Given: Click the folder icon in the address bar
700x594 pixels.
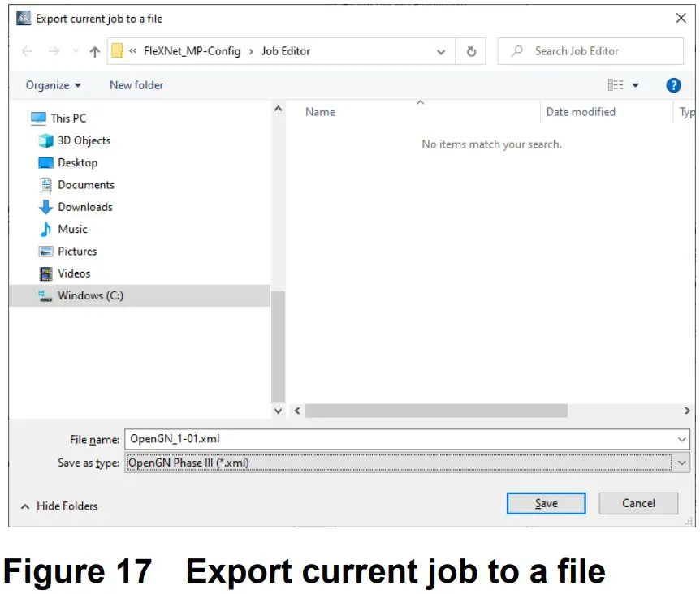Looking at the screenshot, I should click(x=118, y=51).
